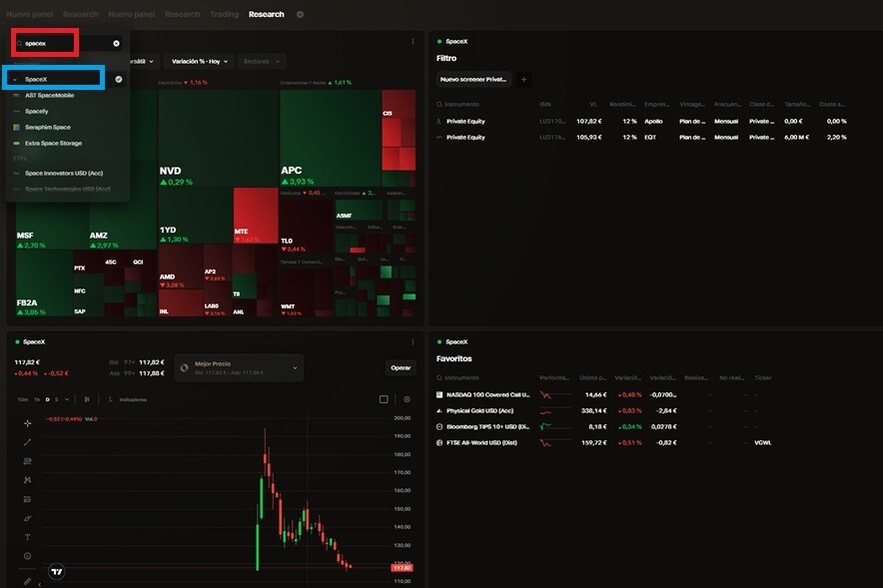Open the partly hidden dropdown left of Variación

tap(143, 61)
